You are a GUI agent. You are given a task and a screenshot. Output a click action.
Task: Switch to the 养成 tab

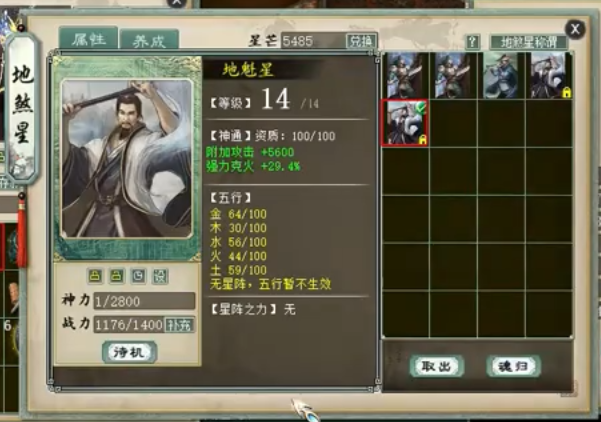tap(149, 40)
